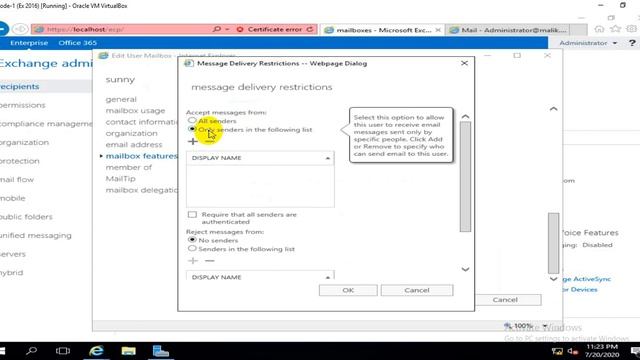Click dialog scrollbar up arrow
This screenshot has height=360, width=640.
pos(465,117)
